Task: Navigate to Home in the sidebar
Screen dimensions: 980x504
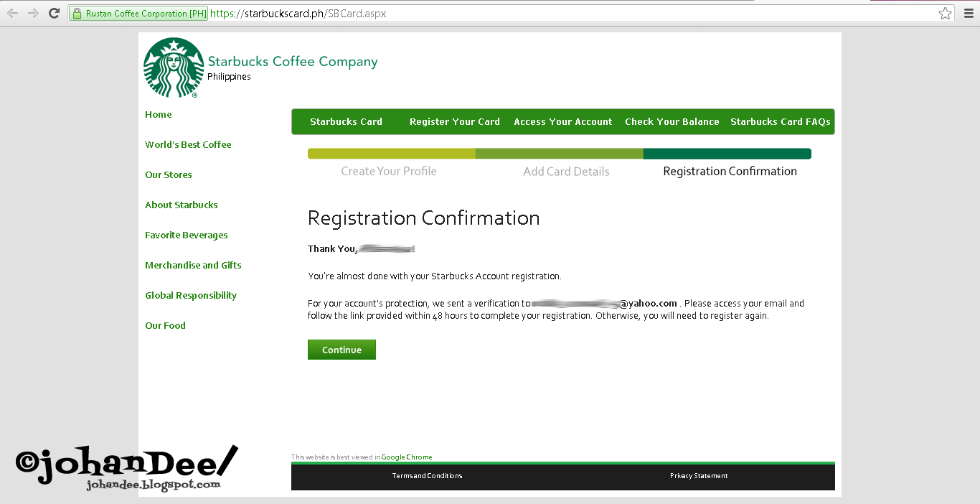Action: click(158, 114)
